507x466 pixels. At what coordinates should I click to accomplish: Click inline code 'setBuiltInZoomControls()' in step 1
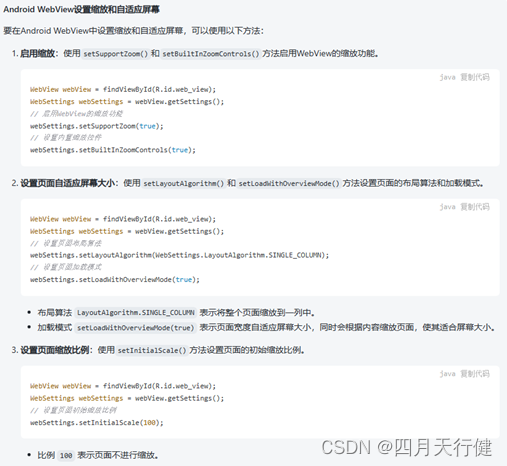(211, 54)
